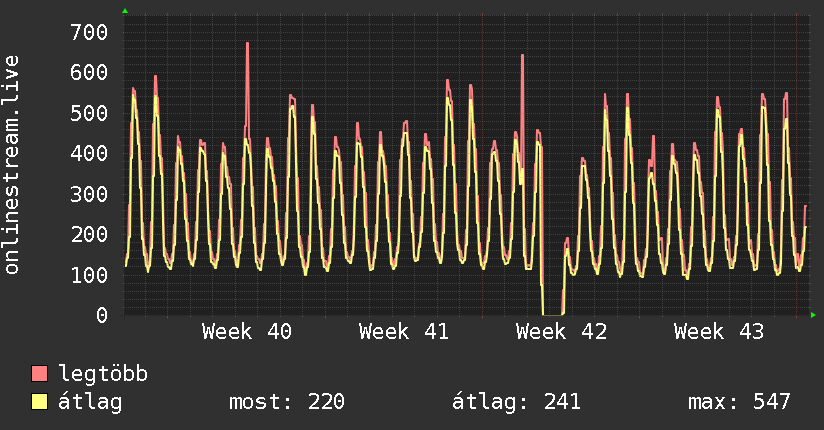Click the yellow átlag color swatch
The height and width of the screenshot is (430, 824).
click(39, 401)
